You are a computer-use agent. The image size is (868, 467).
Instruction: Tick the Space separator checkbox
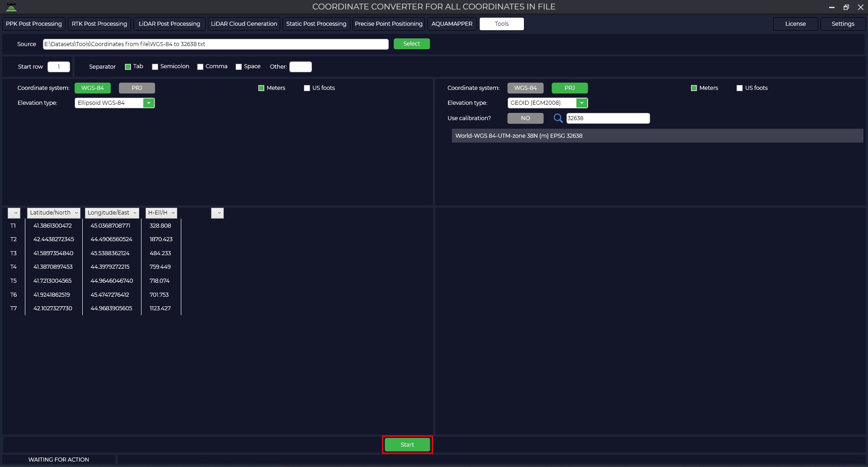[239, 67]
